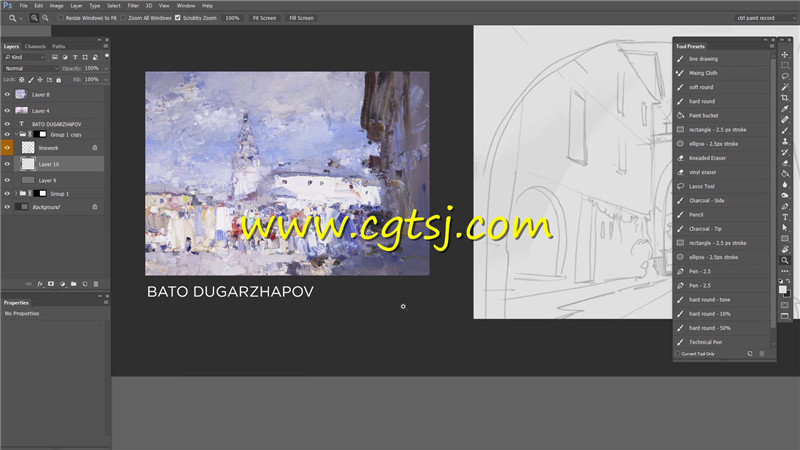
Task: Create a new adjustment layer
Action: [x=62, y=284]
